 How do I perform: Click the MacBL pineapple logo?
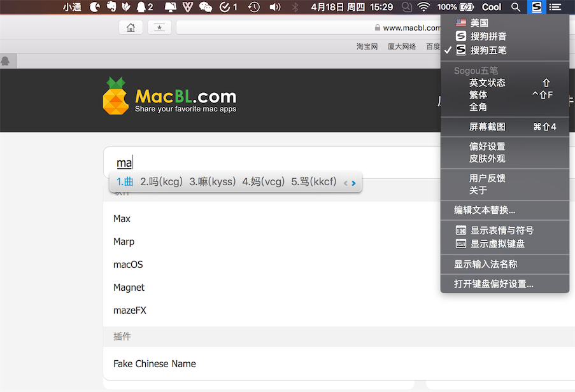(116, 96)
